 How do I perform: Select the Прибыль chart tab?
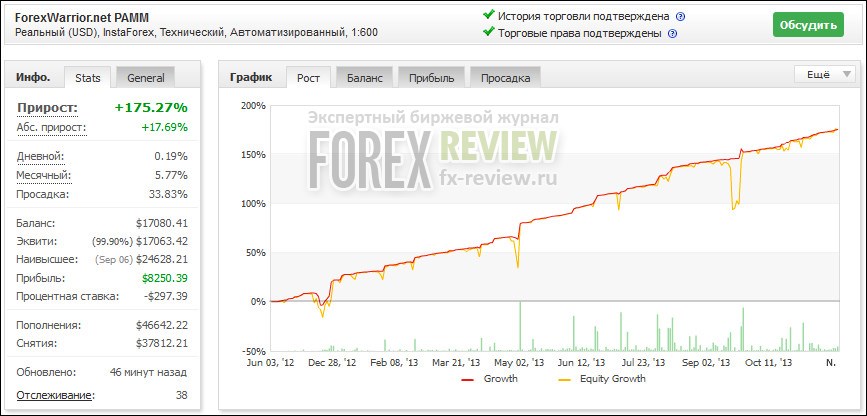coord(431,78)
